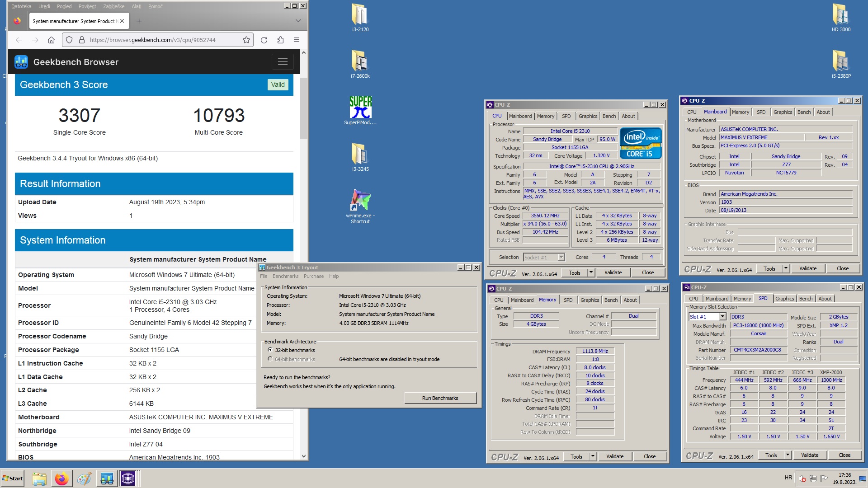The image size is (868, 488).
Task: Go to Firefox home page icon
Action: coord(51,40)
